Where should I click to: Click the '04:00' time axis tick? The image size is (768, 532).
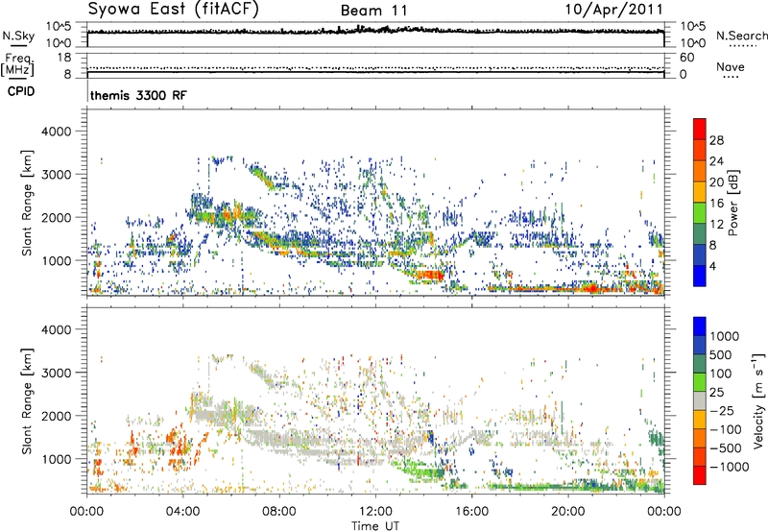(x=183, y=512)
